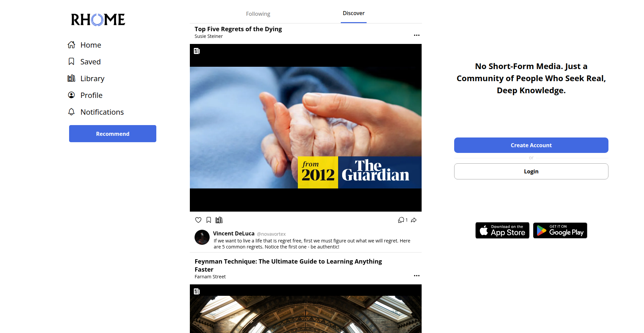Image resolution: width=644 pixels, height=333 pixels.
Task: Open the App Store download badge
Action: click(x=502, y=230)
